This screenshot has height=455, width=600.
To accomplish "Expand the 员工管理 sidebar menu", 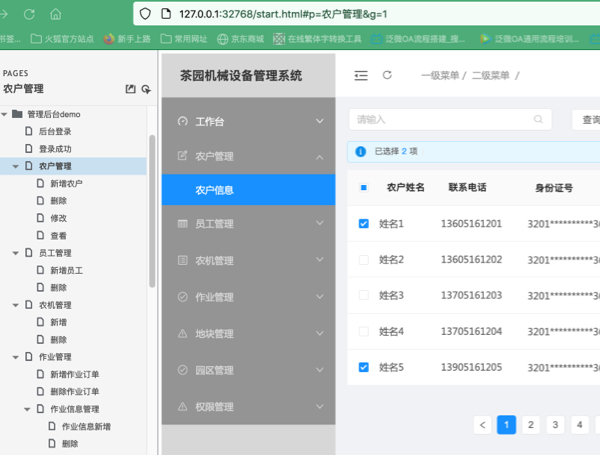I will coord(248,224).
